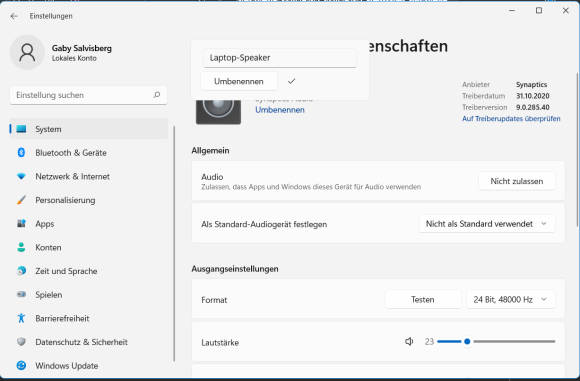Click the driver date 31.10.2020
The height and width of the screenshot is (381, 580).
tap(533, 96)
